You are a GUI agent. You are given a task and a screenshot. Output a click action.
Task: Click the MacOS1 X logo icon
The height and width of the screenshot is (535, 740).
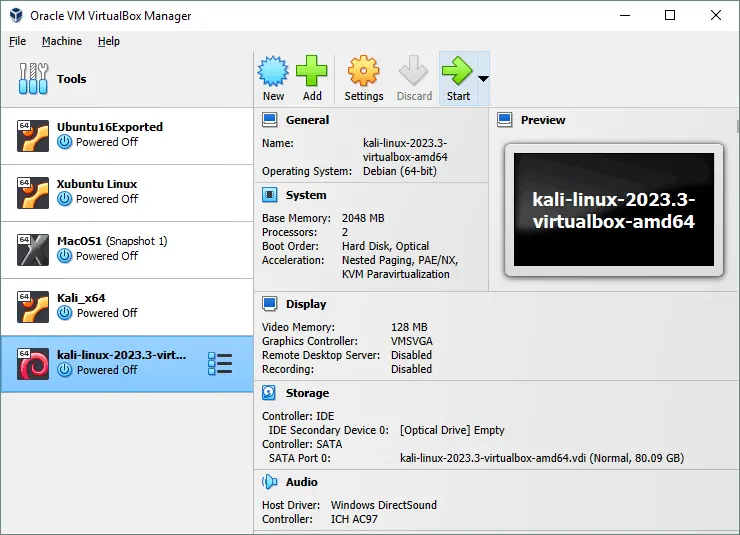33,250
